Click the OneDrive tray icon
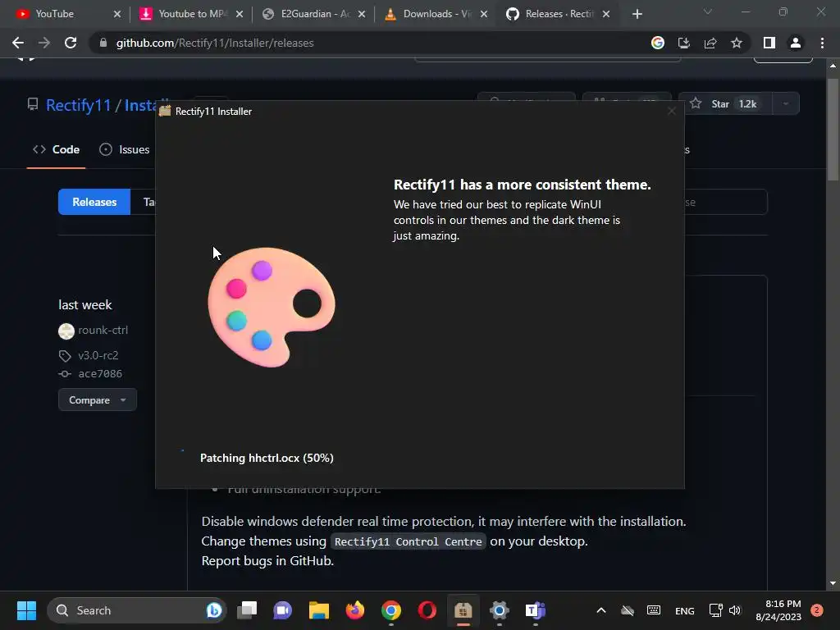 [x=628, y=610]
